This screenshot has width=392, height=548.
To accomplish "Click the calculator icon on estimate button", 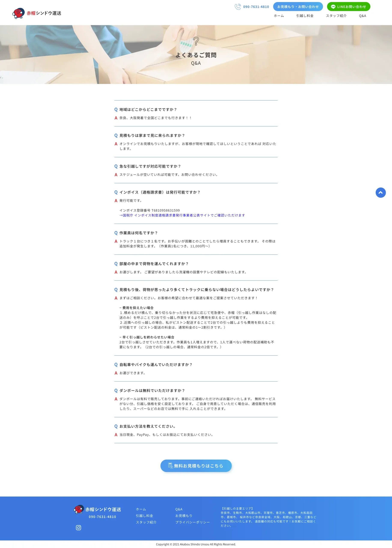I will (170, 466).
